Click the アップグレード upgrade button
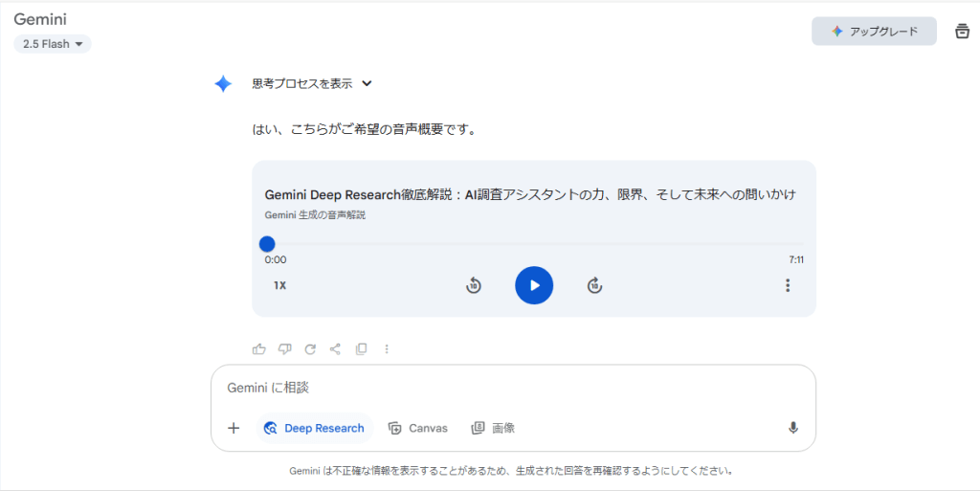Image resolution: width=980 pixels, height=491 pixels. point(874,32)
